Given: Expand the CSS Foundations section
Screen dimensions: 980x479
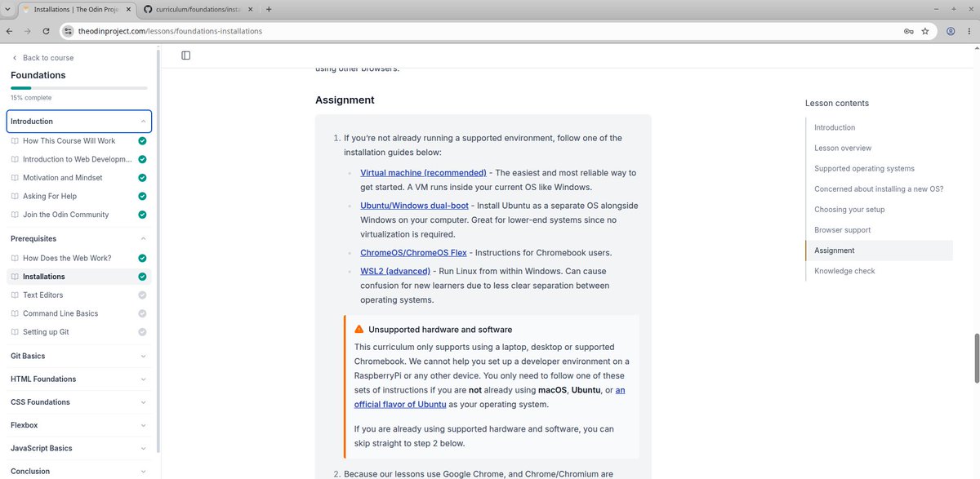Looking at the screenshot, I should coord(79,401).
